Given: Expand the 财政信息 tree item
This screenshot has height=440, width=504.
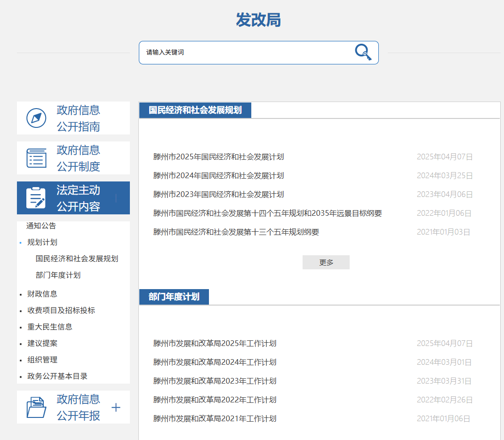Looking at the screenshot, I should pyautogui.click(x=21, y=294).
